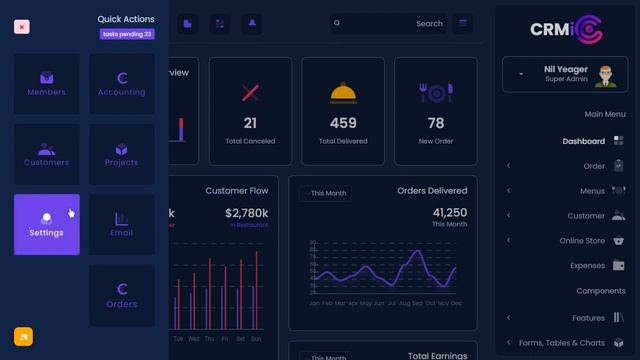
Task: Click Nil Yeager's avatar
Action: (x=606, y=76)
